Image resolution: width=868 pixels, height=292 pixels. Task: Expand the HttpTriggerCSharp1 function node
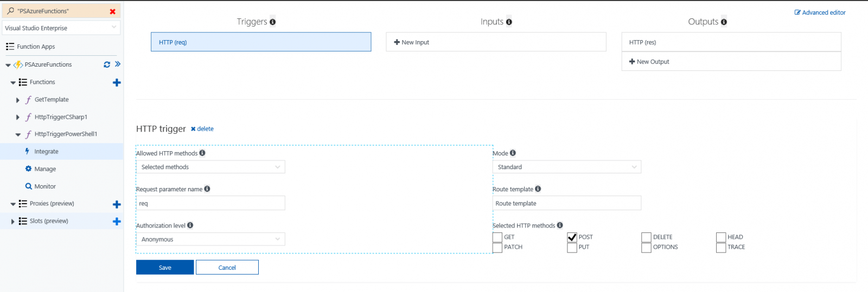(x=18, y=118)
